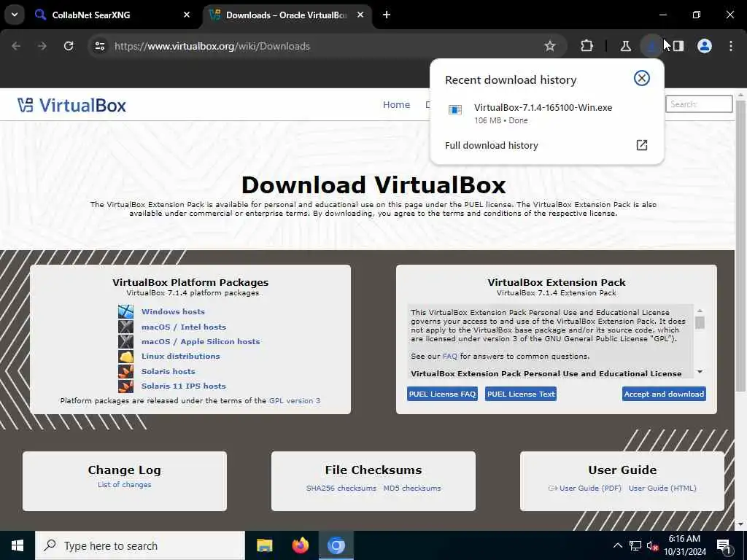Viewport: 747px width, 560px height.
Task: Open Linux distributions link
Action: pos(181,356)
